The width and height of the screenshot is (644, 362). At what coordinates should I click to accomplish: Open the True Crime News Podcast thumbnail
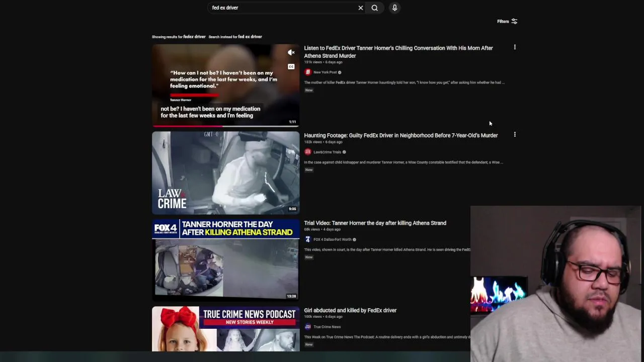pos(225,329)
